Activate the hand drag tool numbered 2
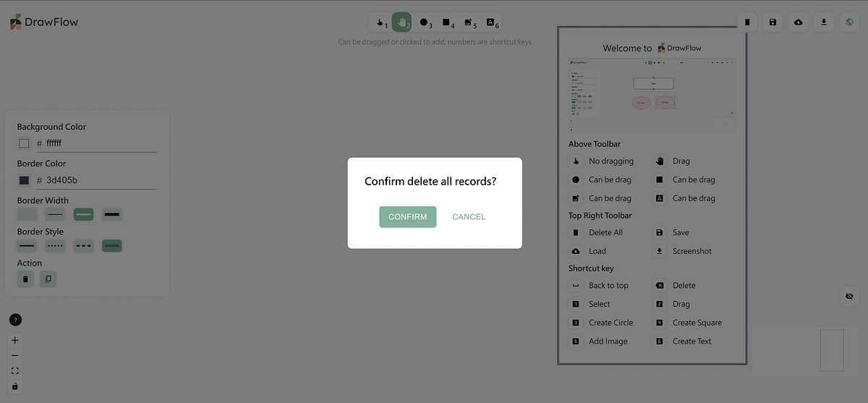 click(x=402, y=22)
